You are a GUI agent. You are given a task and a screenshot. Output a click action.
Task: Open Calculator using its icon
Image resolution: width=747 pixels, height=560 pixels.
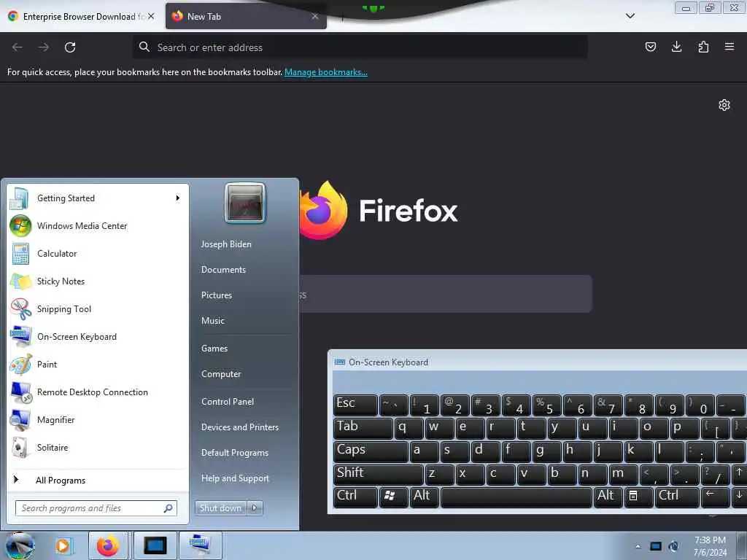coord(20,253)
